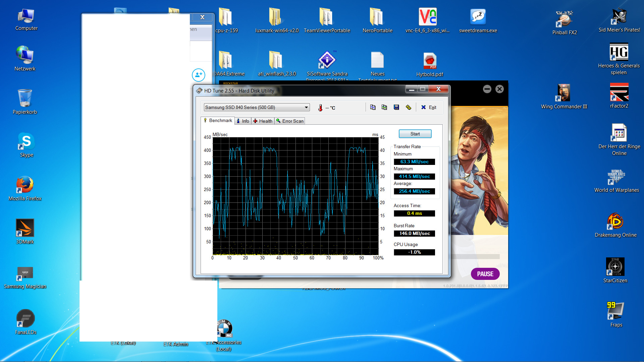Screen dimensions: 644x362
Task: Expand the Samsung SSD 840 drive dropdown
Action: coord(306,107)
